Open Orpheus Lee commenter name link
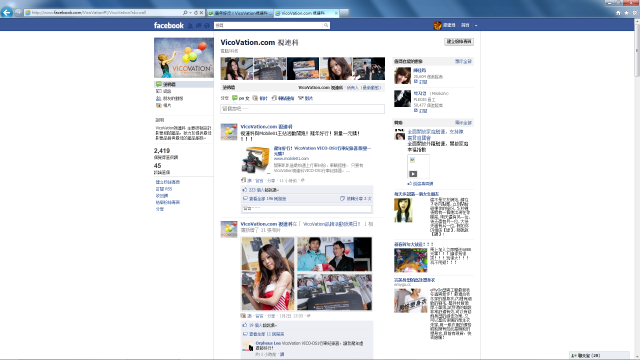 [268, 343]
